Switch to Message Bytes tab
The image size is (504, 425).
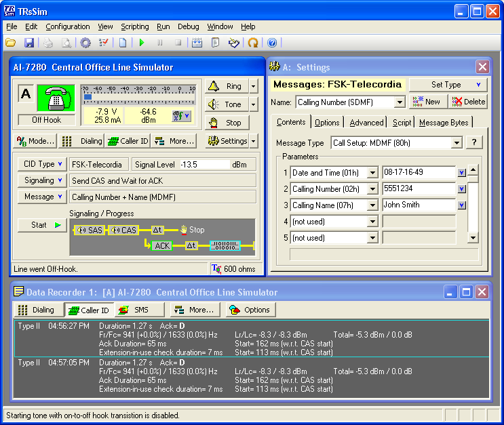click(444, 123)
